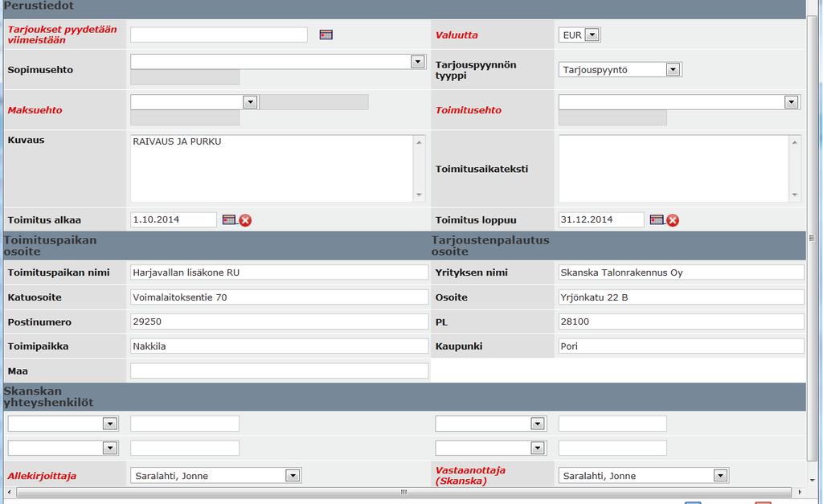Viewport: 823px width, 504px height.
Task: Click text field beside first left contact dropdown
Action: point(185,424)
